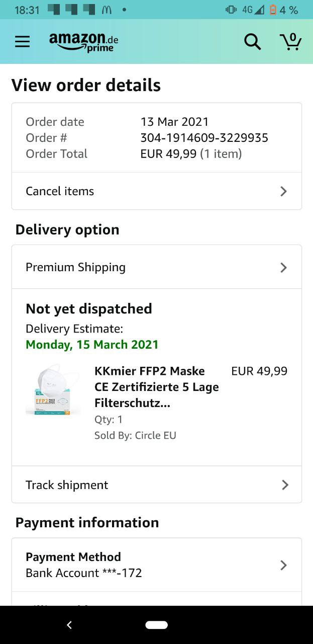Image resolution: width=313 pixels, height=644 pixels.
Task: Expand Cancel items chevron arrow
Action: pyautogui.click(x=283, y=191)
